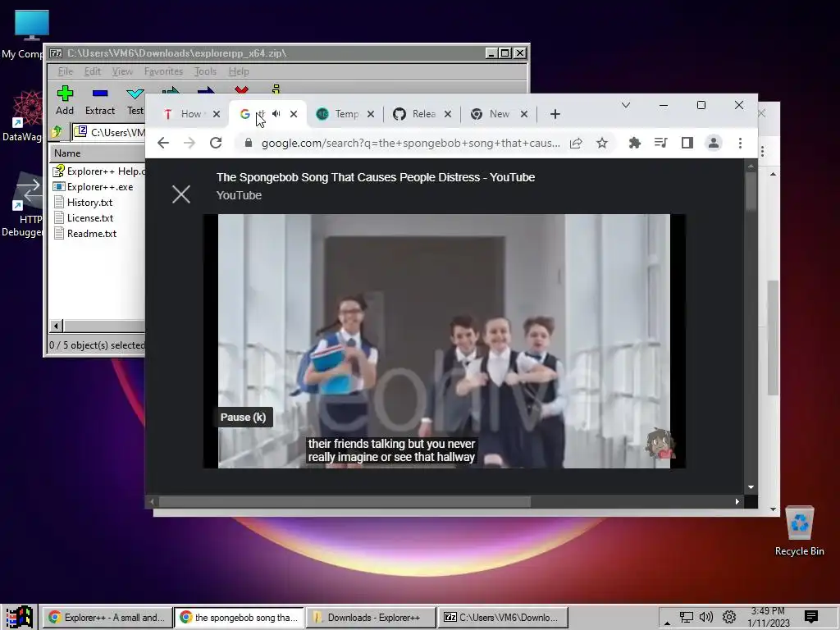Open the Favorites menu in 7-Zip
840x630 pixels.
pyautogui.click(x=163, y=71)
